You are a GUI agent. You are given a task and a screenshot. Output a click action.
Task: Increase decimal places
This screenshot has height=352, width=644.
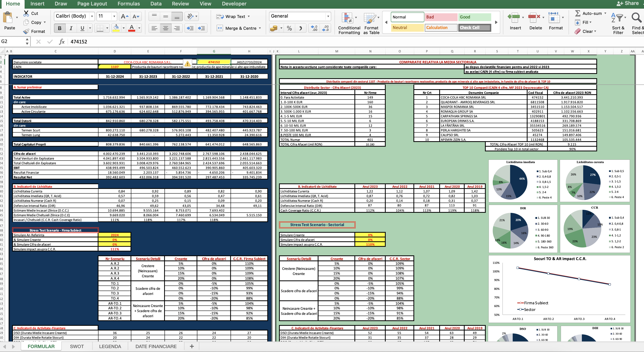[x=314, y=28]
